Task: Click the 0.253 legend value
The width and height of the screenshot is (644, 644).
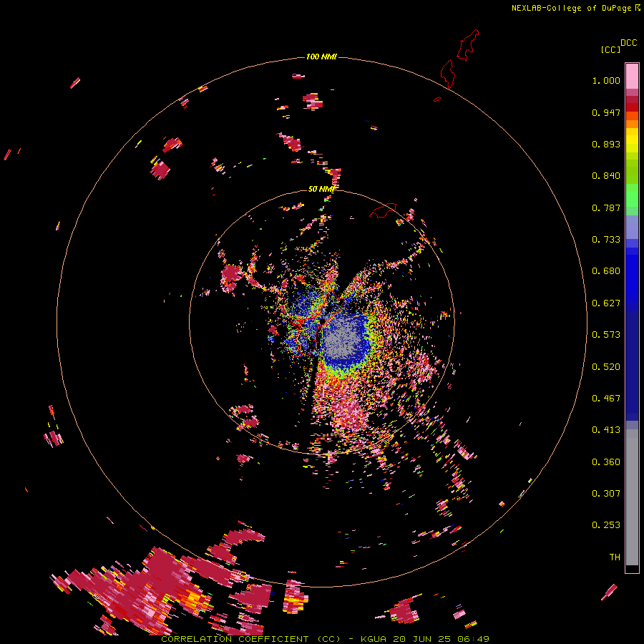Action: tap(606, 525)
